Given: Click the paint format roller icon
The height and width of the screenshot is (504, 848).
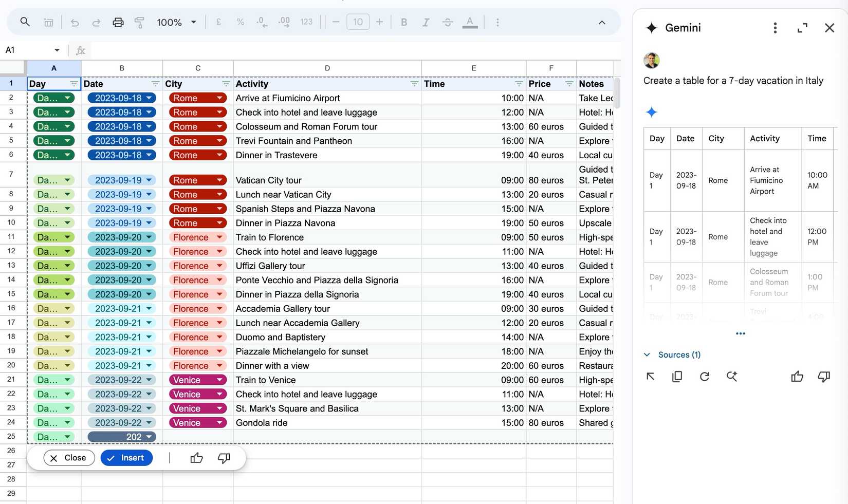Looking at the screenshot, I should [139, 22].
